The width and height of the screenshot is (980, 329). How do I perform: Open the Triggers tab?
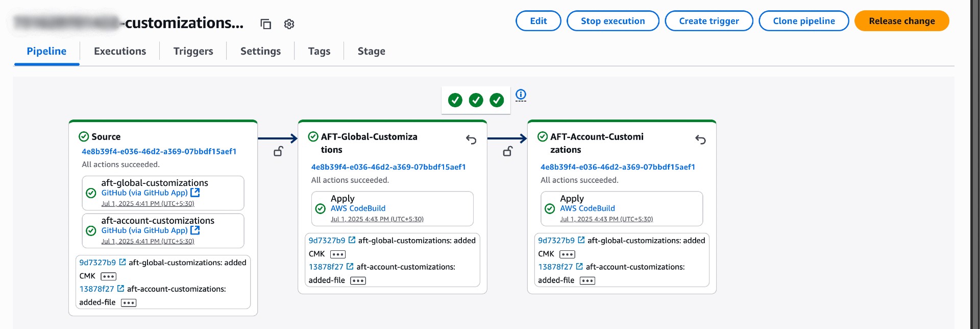coord(193,51)
